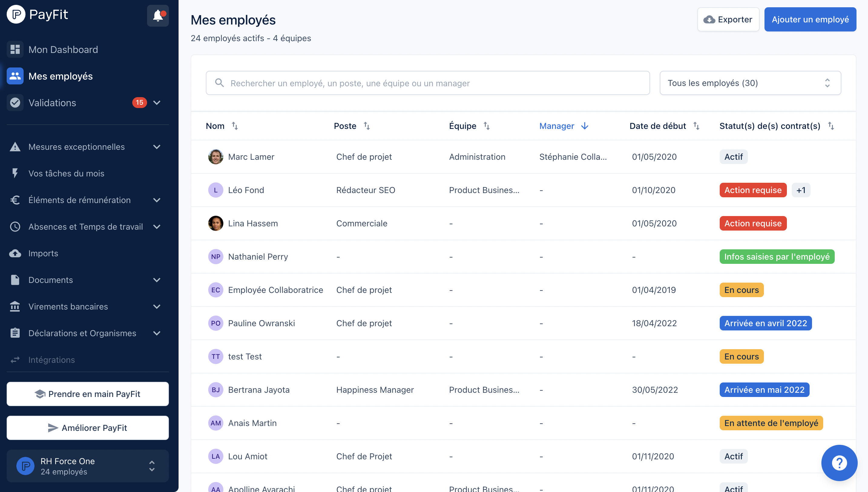Click the Ajouter un employé button

(x=810, y=20)
